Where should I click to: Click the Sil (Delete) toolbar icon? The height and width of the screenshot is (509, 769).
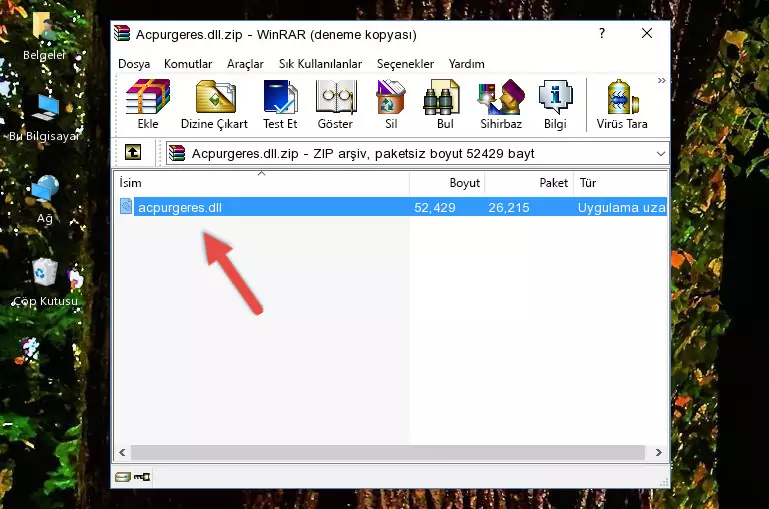391,104
